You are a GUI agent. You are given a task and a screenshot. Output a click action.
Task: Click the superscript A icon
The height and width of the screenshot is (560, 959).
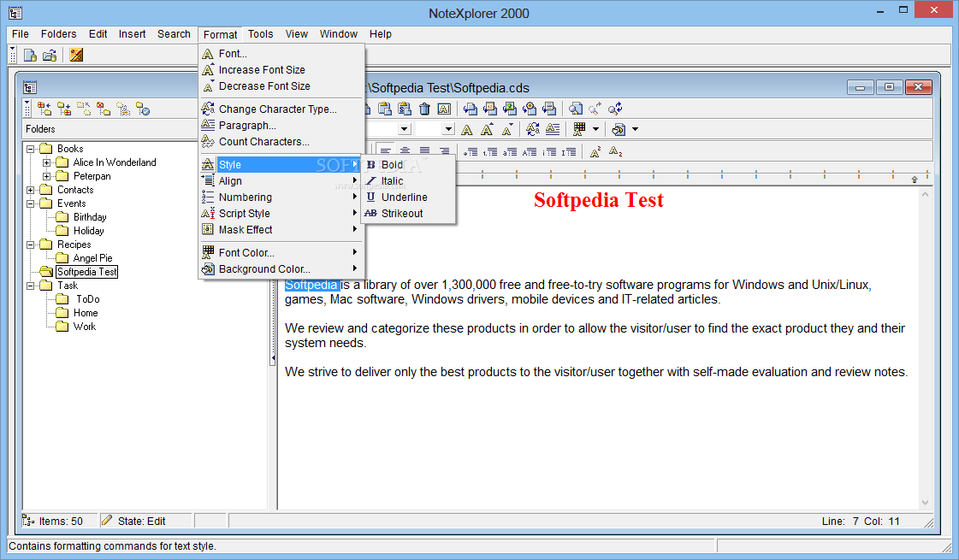tap(595, 151)
